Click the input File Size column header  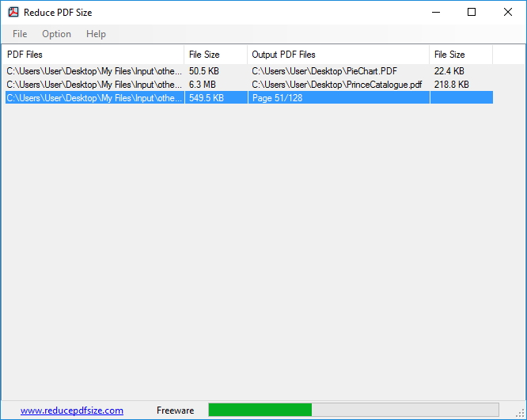tap(216, 55)
